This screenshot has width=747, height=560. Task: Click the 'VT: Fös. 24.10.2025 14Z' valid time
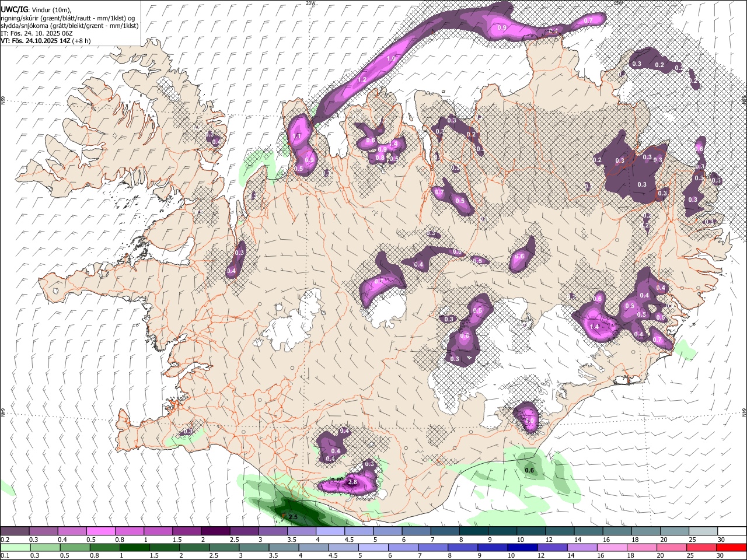click(x=36, y=41)
